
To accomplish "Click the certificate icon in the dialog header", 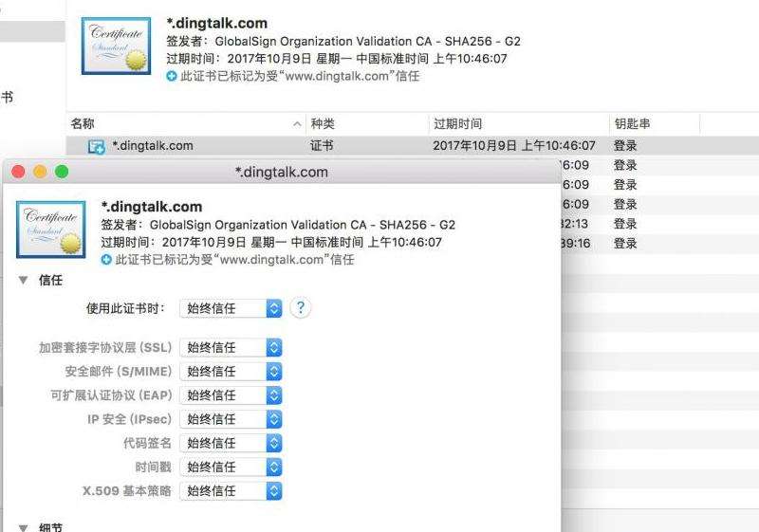I will tap(51, 229).
